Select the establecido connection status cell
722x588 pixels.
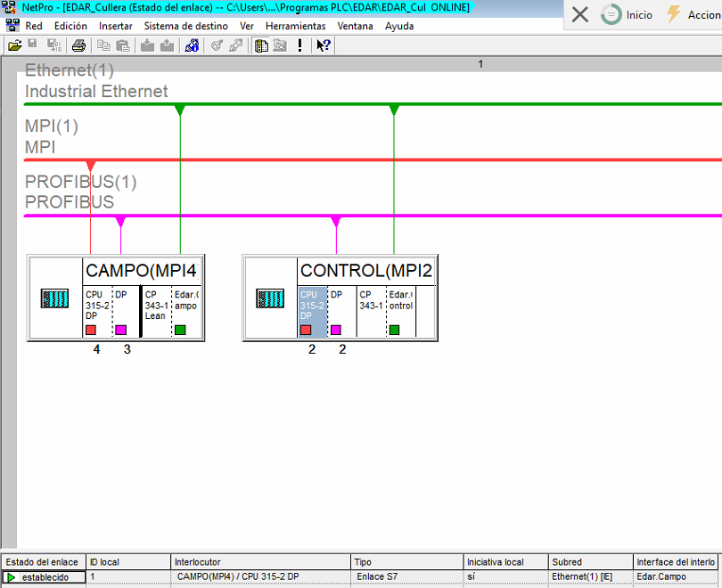[x=44, y=577]
